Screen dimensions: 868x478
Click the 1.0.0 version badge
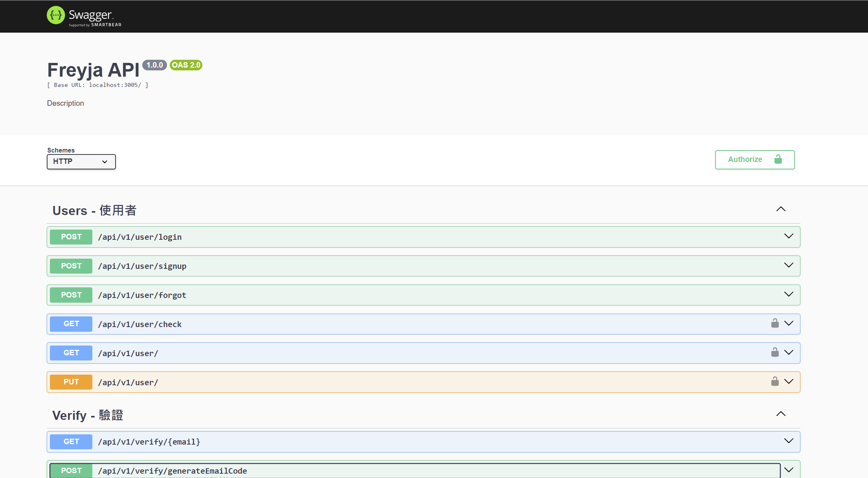(154, 65)
